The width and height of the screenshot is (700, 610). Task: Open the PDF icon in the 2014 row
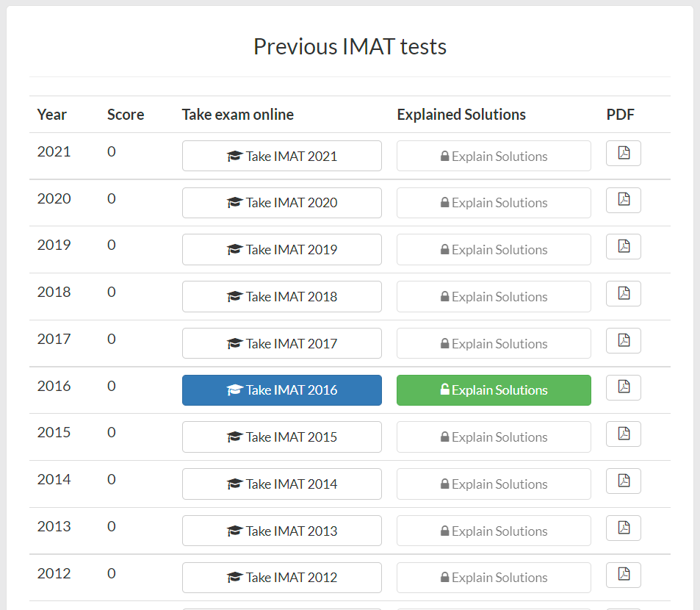point(623,481)
